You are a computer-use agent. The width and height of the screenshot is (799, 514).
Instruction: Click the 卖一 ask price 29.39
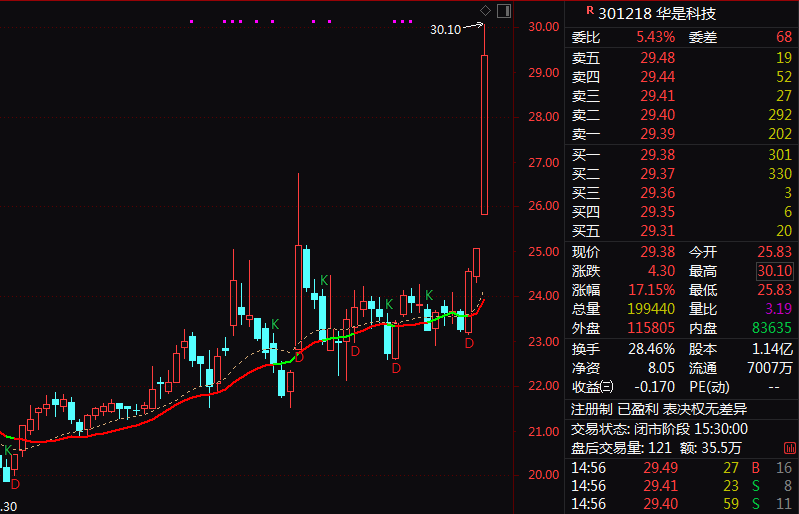pos(658,134)
